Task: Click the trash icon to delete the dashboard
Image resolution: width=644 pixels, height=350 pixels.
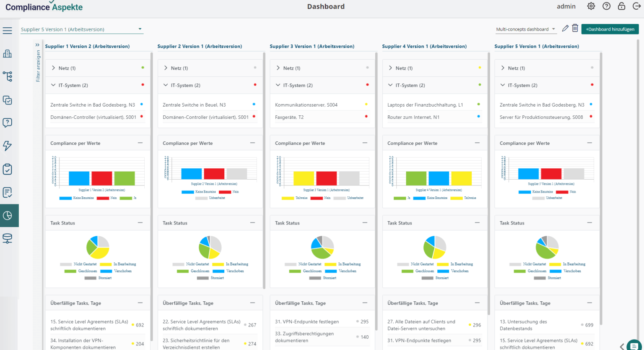Action: (x=575, y=28)
